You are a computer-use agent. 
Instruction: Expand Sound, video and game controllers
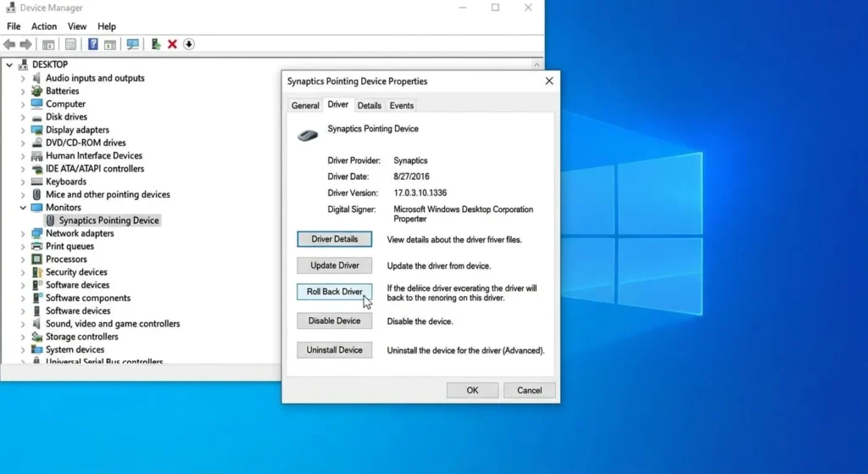[x=23, y=324]
